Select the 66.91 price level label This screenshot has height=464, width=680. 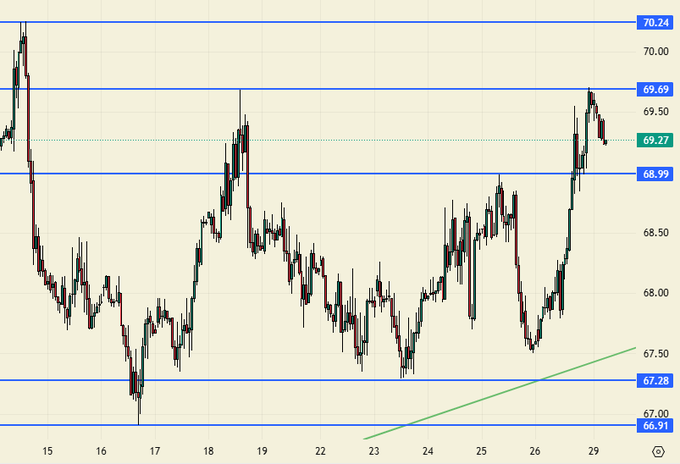pyautogui.click(x=656, y=425)
